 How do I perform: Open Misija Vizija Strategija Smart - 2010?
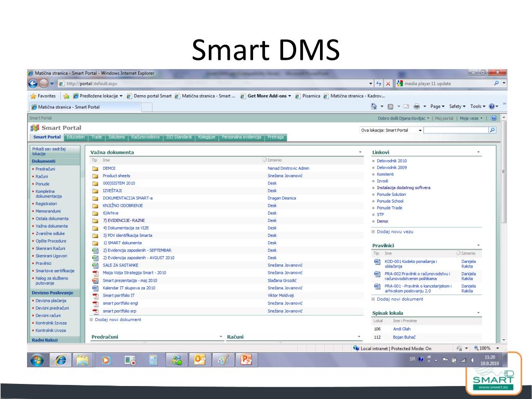click(x=135, y=273)
